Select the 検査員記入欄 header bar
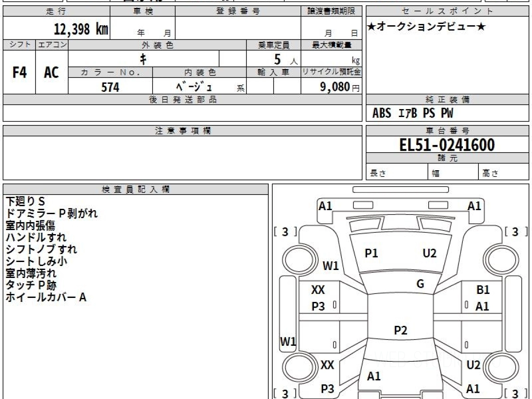The width and height of the screenshot is (532, 399). [x=136, y=189]
